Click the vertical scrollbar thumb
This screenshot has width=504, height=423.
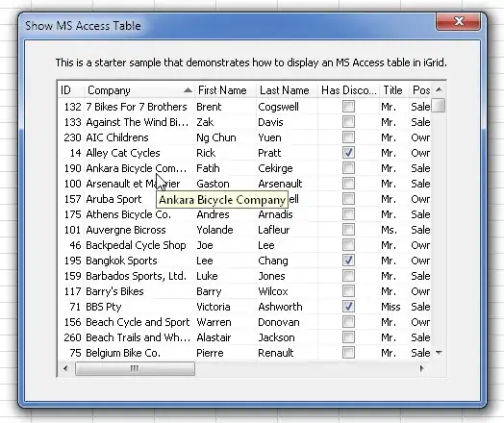439,106
